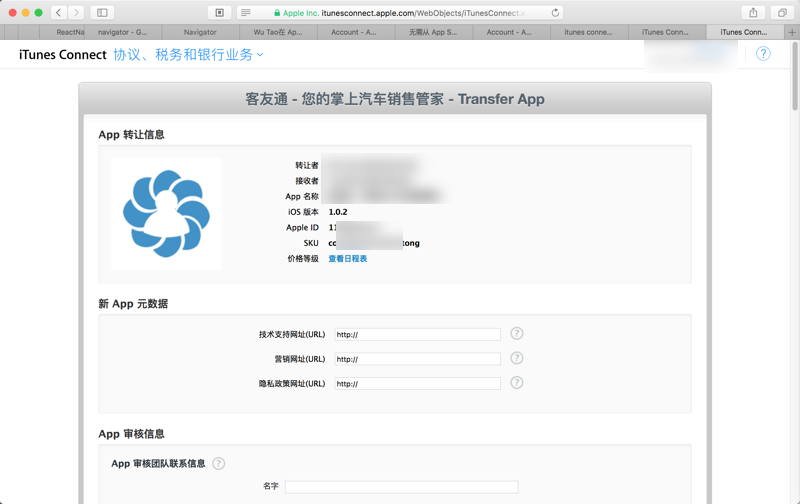
Task: Focus the 营销网址(URL) input field
Action: tap(417, 359)
